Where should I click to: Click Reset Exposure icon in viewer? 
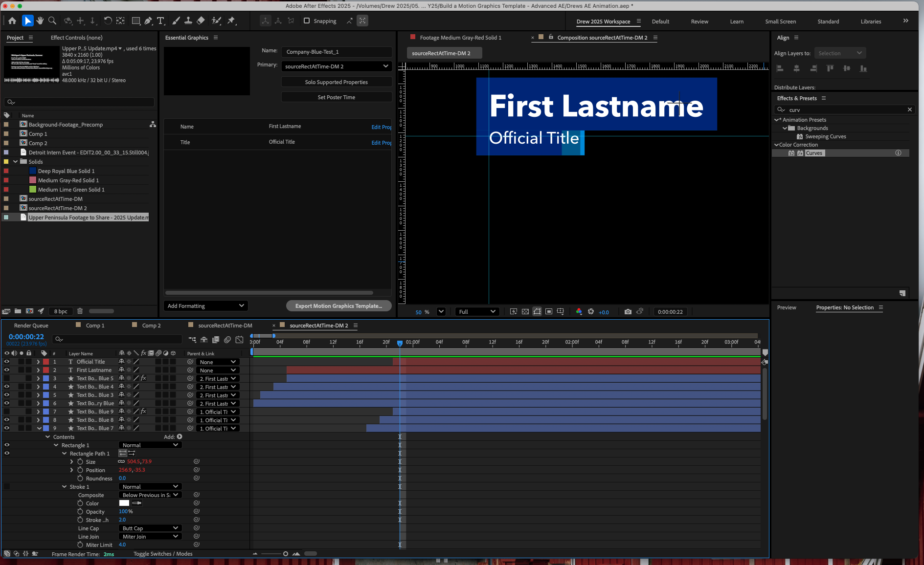[x=591, y=312]
